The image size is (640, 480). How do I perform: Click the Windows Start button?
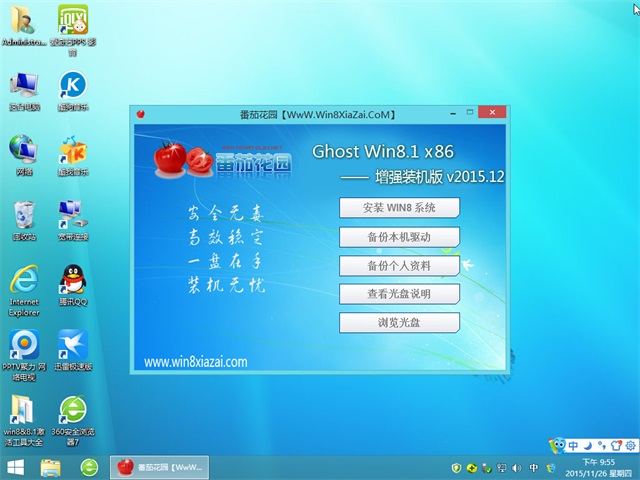[15, 467]
